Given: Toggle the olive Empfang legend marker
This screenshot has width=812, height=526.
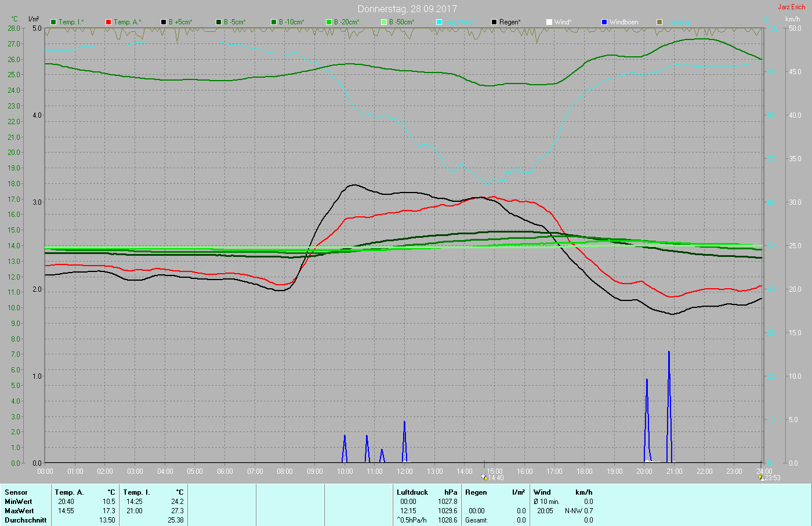Looking at the screenshot, I should click(659, 22).
